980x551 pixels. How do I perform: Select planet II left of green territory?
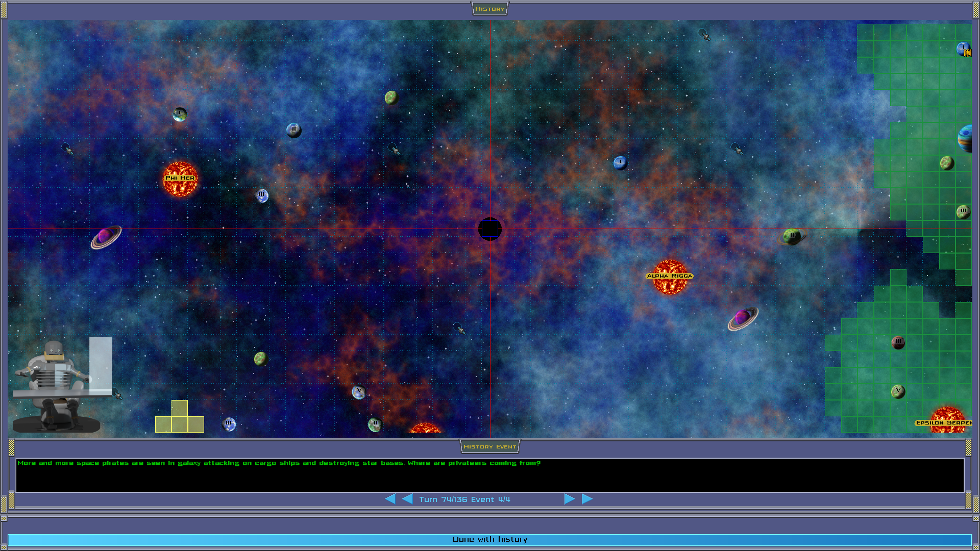792,236
